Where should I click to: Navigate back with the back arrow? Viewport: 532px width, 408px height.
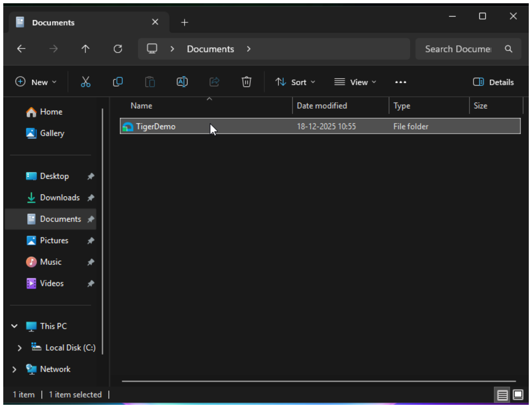point(21,49)
